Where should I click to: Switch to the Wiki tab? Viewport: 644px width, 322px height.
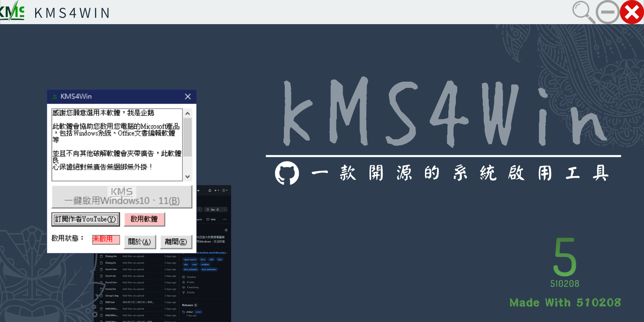tap(212, 219)
